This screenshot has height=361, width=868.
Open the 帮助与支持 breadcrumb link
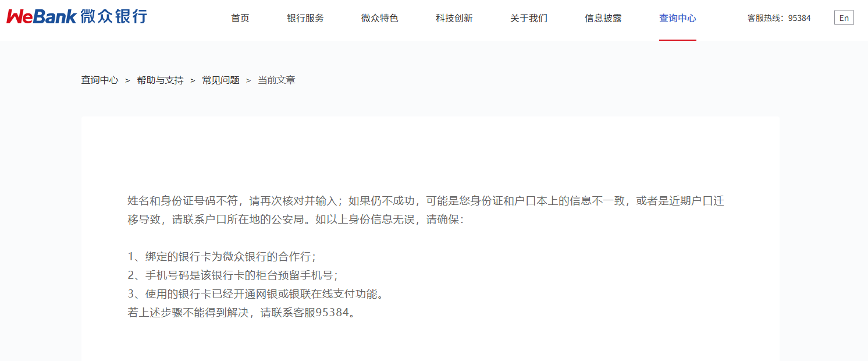click(160, 80)
